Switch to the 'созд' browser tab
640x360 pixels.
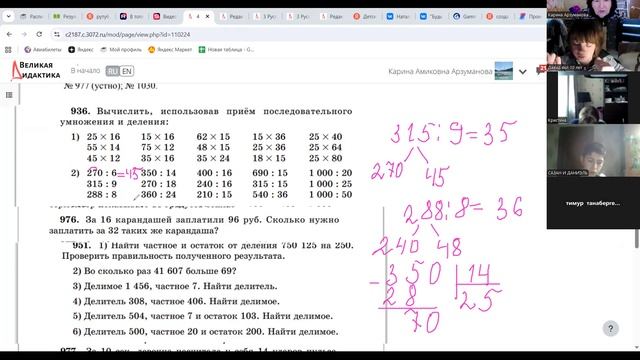click(498, 17)
